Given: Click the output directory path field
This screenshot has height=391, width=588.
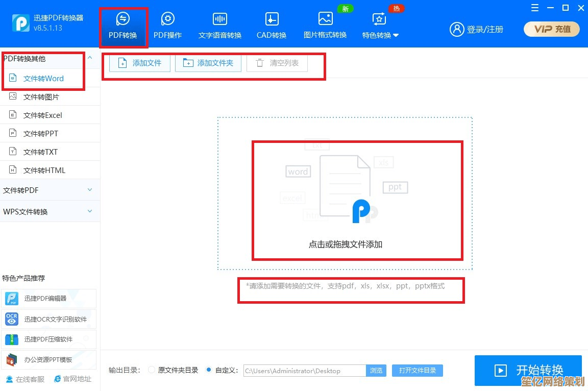Looking at the screenshot, I should click(x=304, y=371).
